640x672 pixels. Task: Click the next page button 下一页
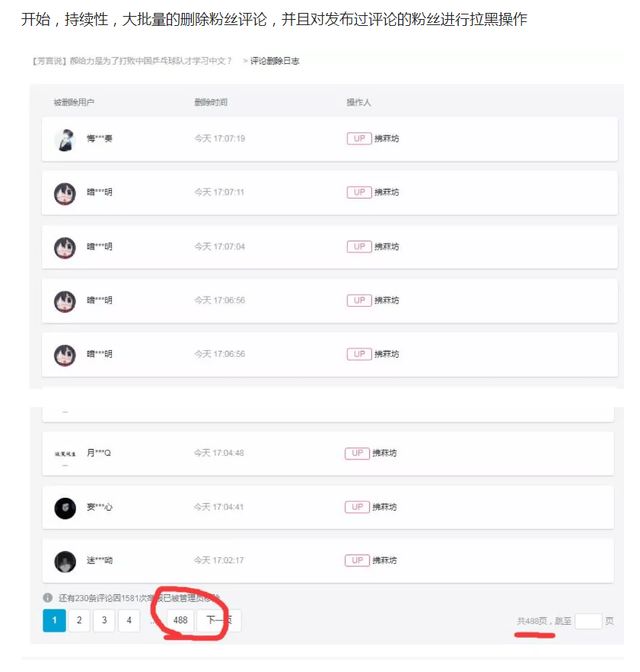(219, 620)
